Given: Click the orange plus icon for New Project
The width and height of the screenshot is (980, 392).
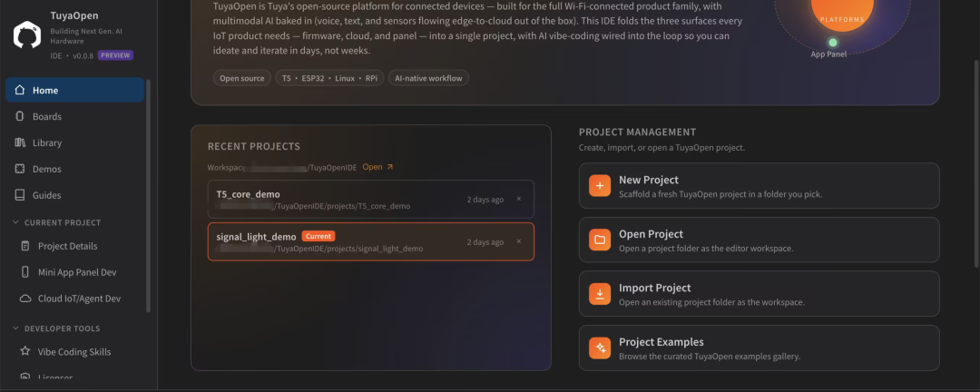Looking at the screenshot, I should pos(600,186).
